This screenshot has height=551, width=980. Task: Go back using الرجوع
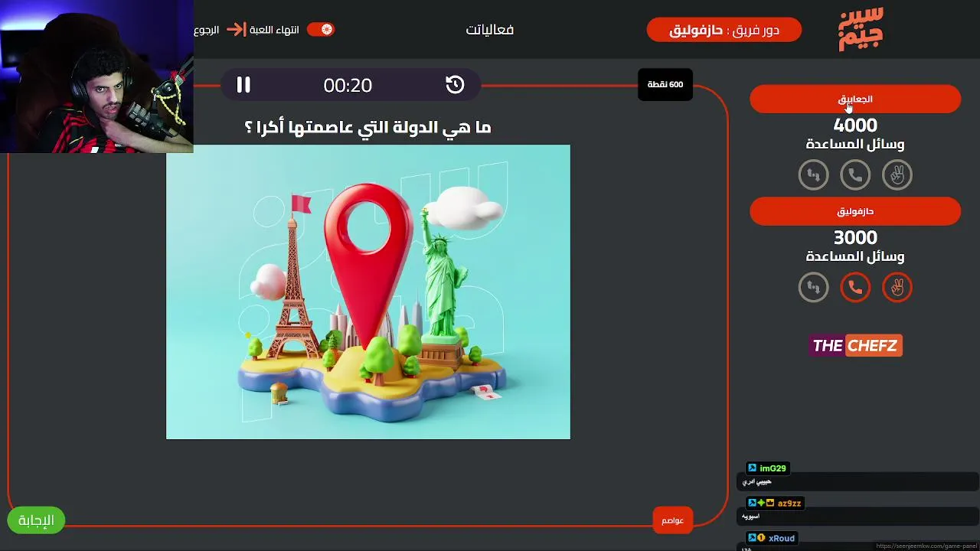tap(207, 30)
